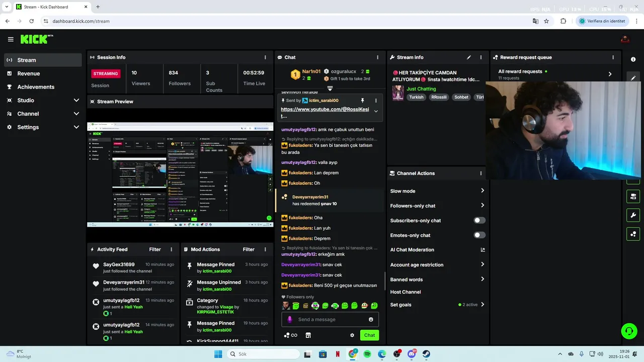Open the wrench tools icon in right rail

pos(633,215)
